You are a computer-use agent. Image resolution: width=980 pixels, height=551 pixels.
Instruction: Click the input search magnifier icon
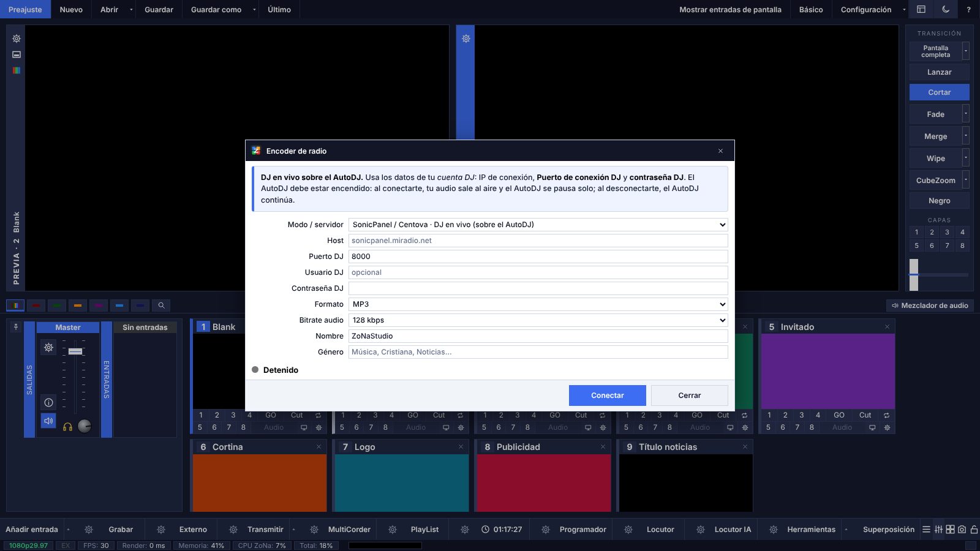(161, 305)
